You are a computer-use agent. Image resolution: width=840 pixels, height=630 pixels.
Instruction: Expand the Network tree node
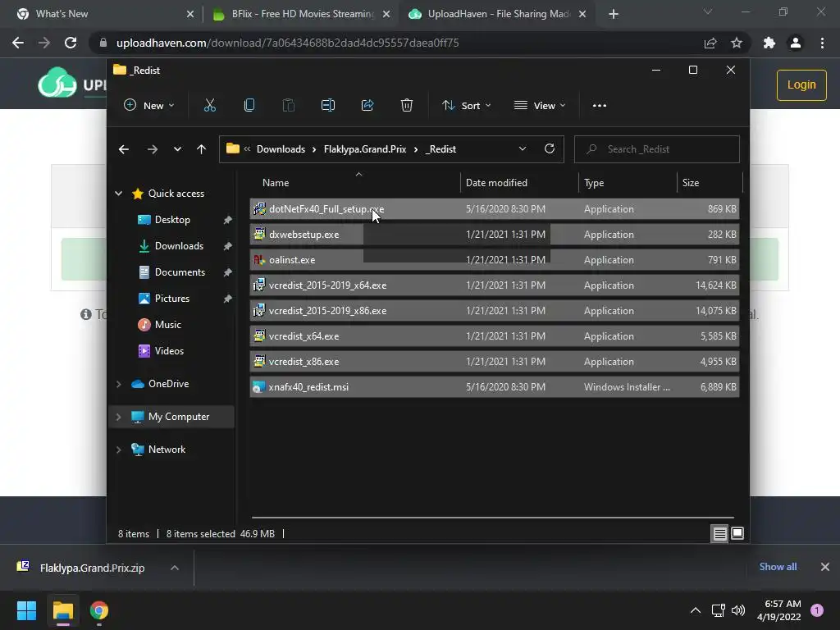click(x=118, y=450)
